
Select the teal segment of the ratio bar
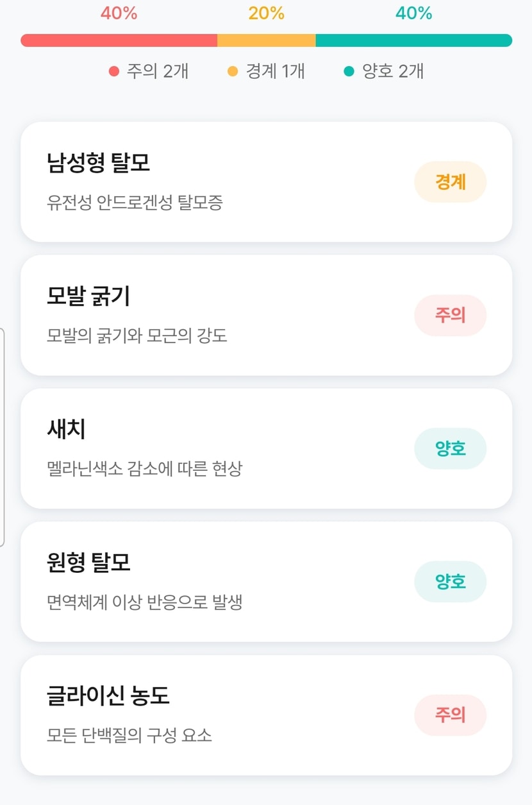tap(413, 40)
